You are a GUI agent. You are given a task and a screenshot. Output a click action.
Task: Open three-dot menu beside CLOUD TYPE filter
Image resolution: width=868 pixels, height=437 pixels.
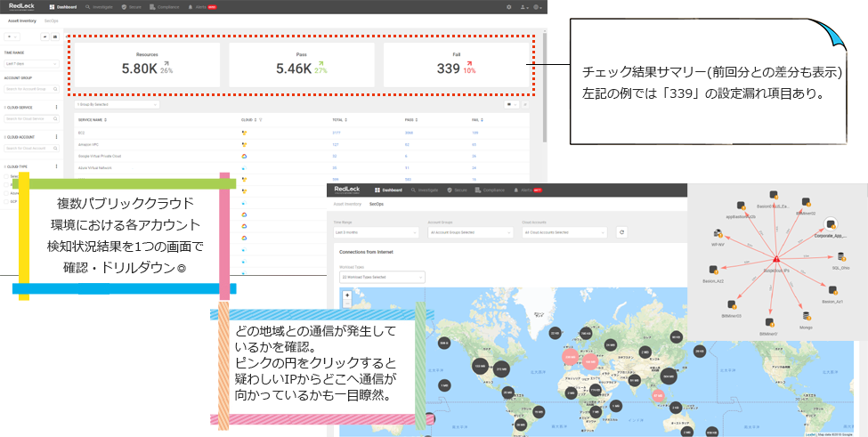coord(56,166)
